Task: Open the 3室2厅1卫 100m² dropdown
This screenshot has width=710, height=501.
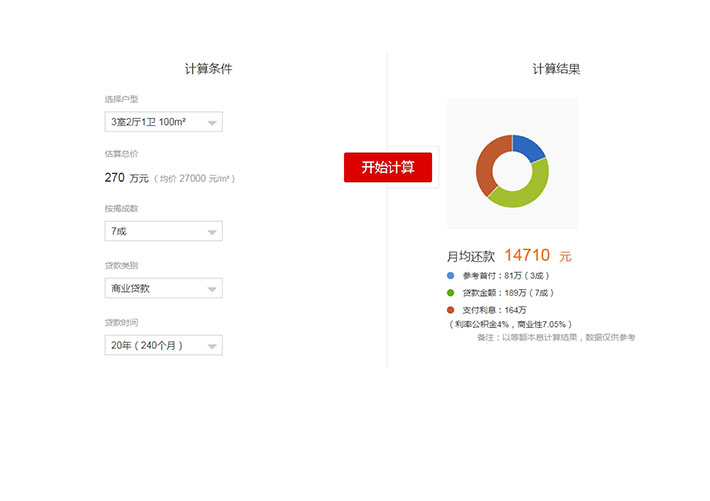Action: click(x=163, y=122)
